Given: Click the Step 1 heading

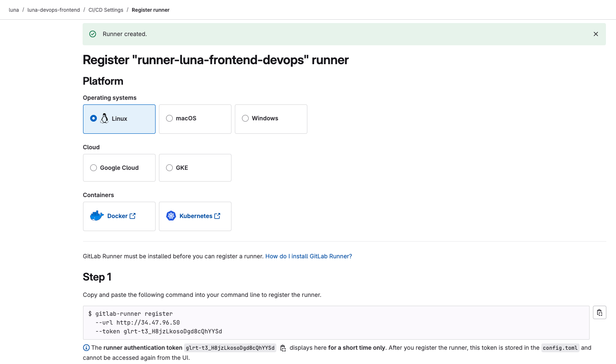Looking at the screenshot, I should tap(97, 277).
